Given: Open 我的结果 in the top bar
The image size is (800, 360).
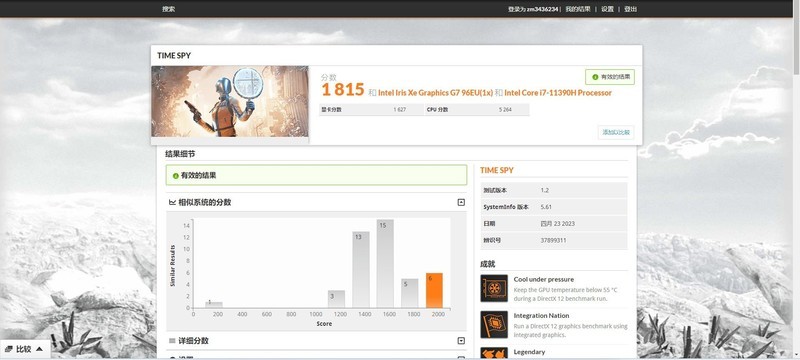Looking at the screenshot, I should (578, 9).
